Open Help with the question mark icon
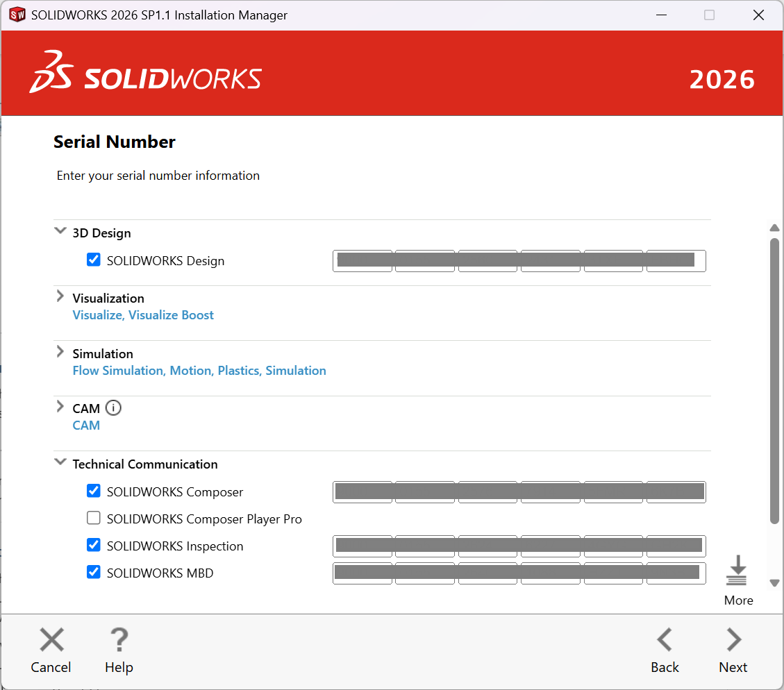 [119, 639]
